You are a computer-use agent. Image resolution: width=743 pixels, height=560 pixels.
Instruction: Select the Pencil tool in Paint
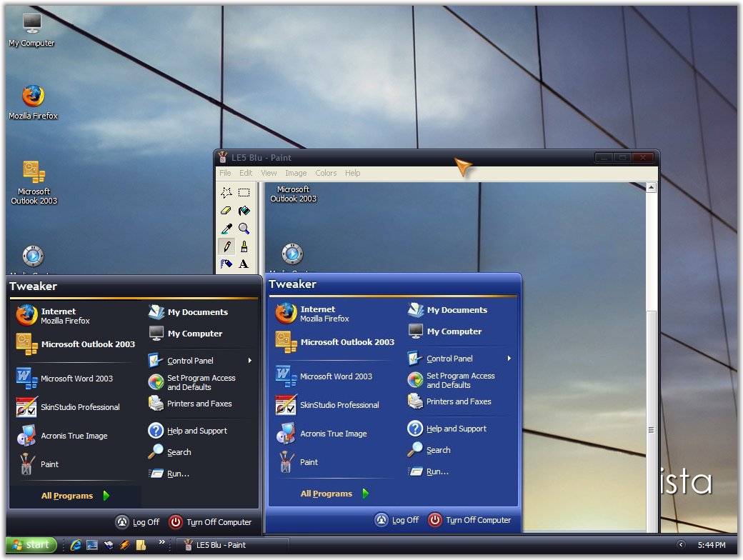226,246
